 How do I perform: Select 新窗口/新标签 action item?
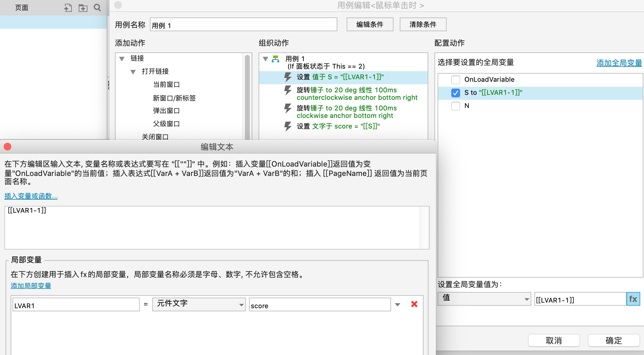pos(174,98)
